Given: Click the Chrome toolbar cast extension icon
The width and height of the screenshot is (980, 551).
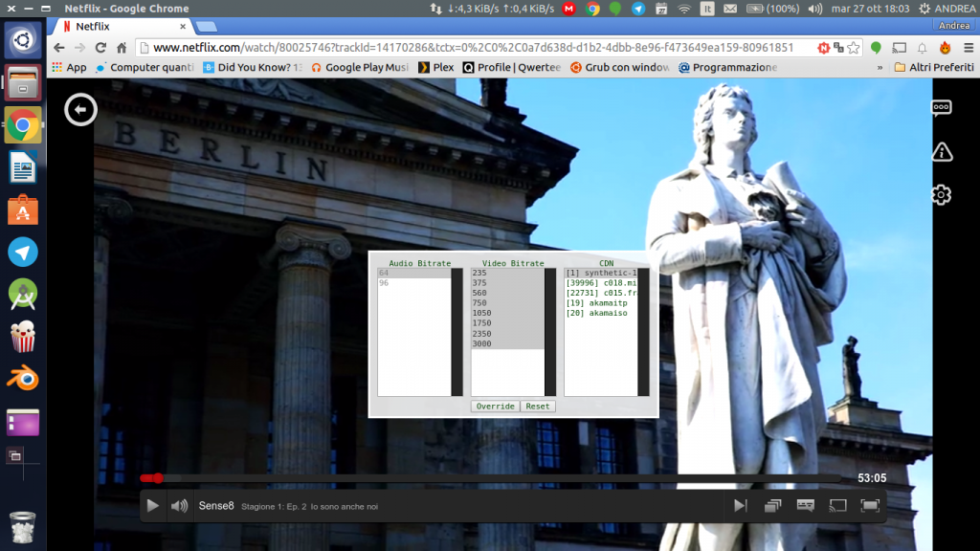Looking at the screenshot, I should point(899,48).
